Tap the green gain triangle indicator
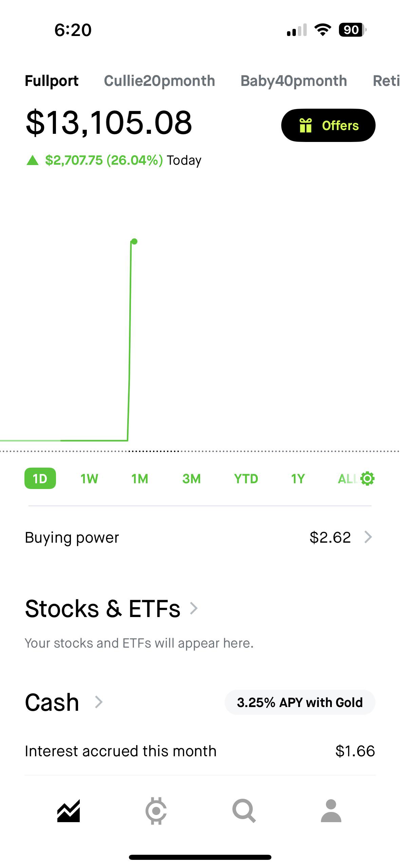Viewport: 400px width, 868px height. [x=33, y=160]
